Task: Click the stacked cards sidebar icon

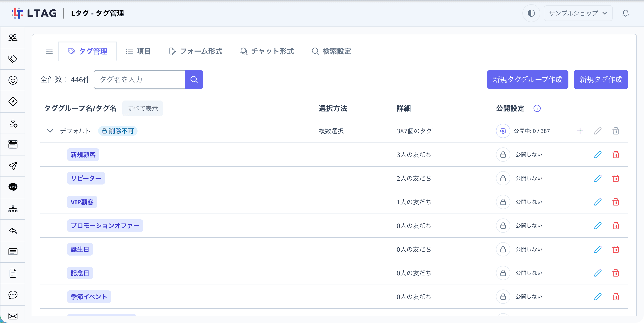Action: [x=13, y=144]
